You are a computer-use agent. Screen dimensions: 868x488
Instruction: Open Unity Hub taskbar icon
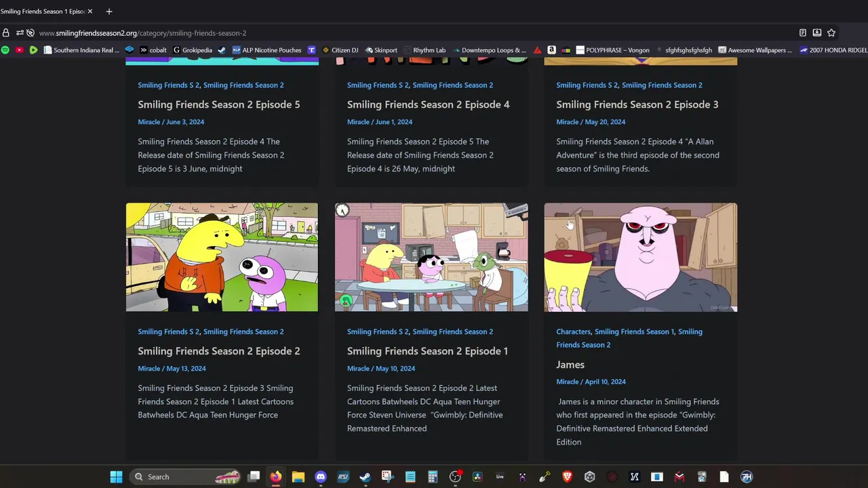coord(589,476)
